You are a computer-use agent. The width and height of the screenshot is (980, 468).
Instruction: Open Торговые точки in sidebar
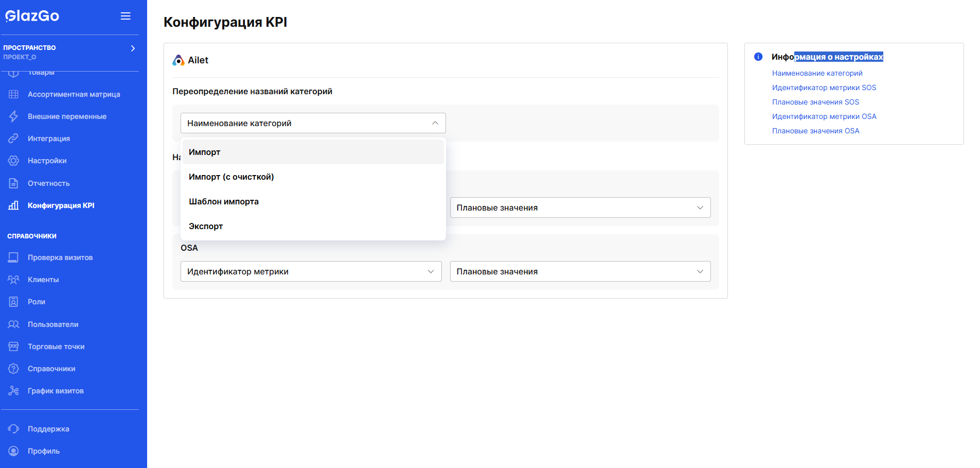point(56,346)
